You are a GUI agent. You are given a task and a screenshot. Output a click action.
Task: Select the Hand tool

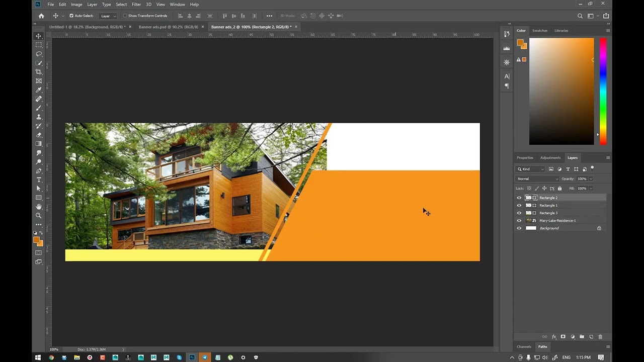point(39,207)
